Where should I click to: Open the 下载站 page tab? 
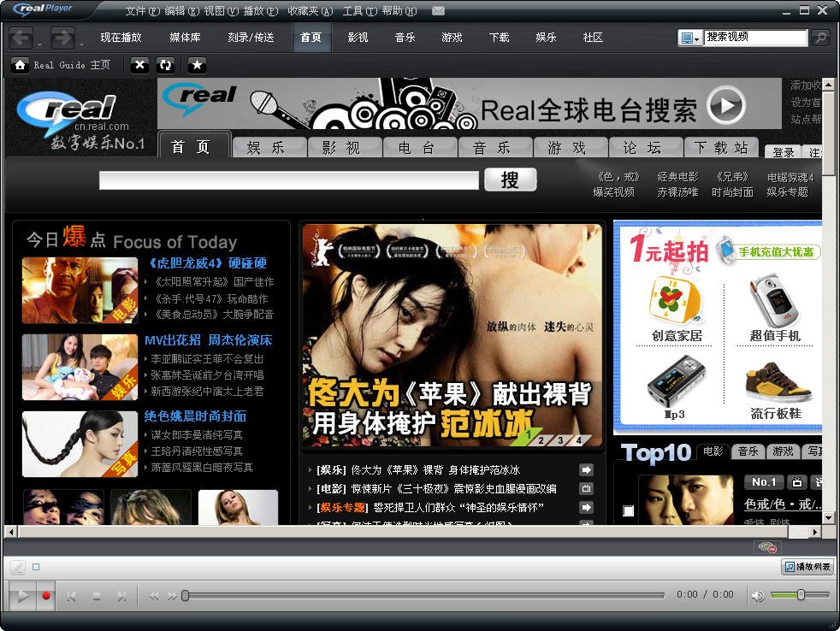722,147
